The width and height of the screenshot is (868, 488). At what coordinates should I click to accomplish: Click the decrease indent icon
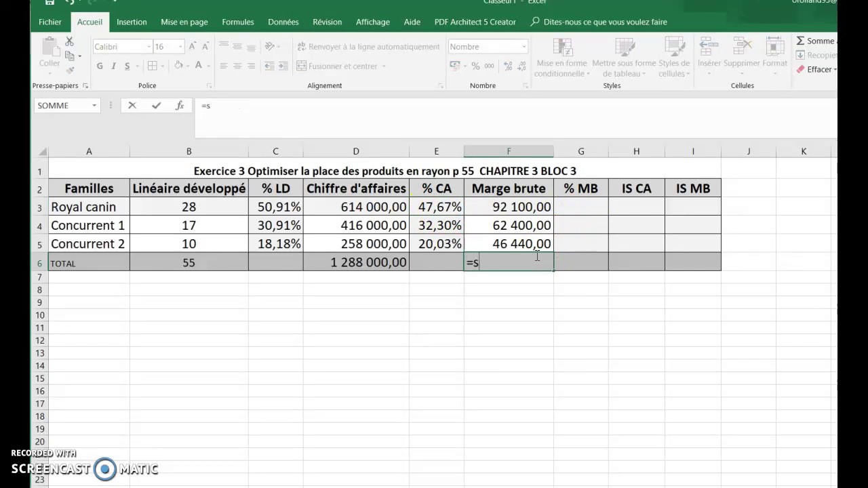pos(269,66)
